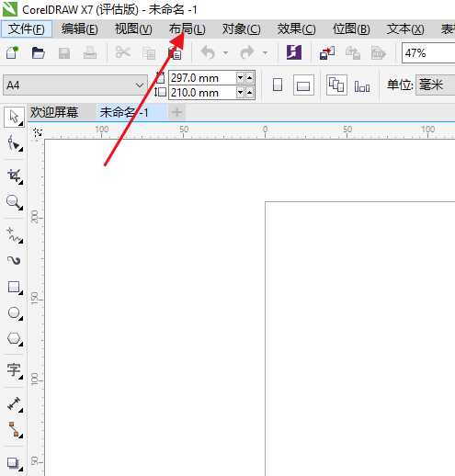Image resolution: width=455 pixels, height=476 pixels.
Task: Toggle all pages layout button
Action: coord(336,85)
